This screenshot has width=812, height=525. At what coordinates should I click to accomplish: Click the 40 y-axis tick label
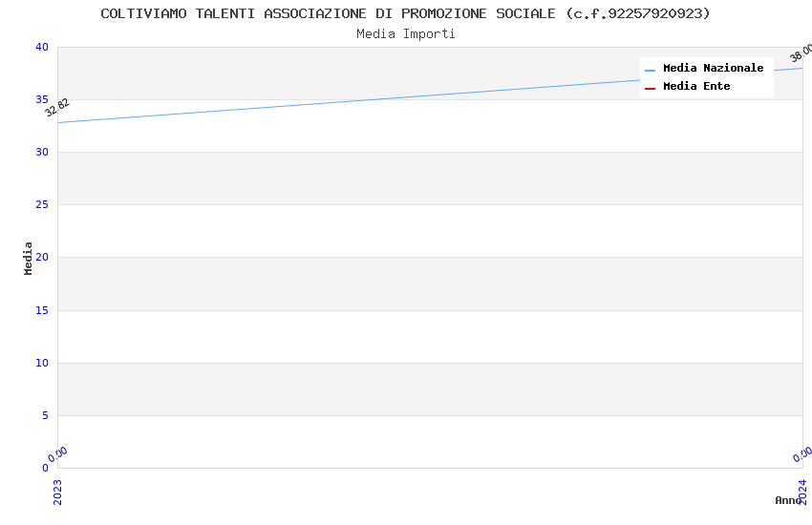(41, 48)
